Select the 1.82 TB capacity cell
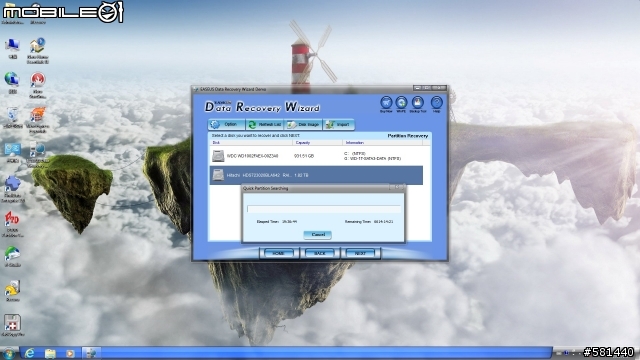This screenshot has width=640, height=360. click(x=301, y=175)
